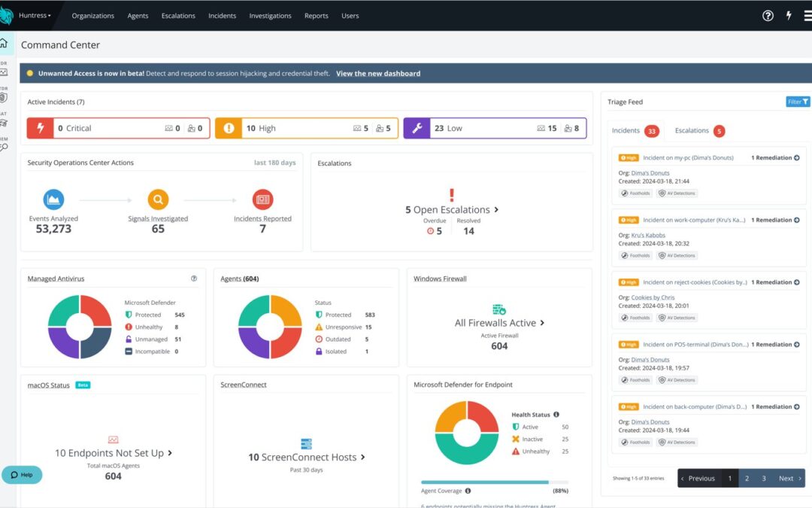Click the macOS Status Beta badge

pyautogui.click(x=83, y=385)
